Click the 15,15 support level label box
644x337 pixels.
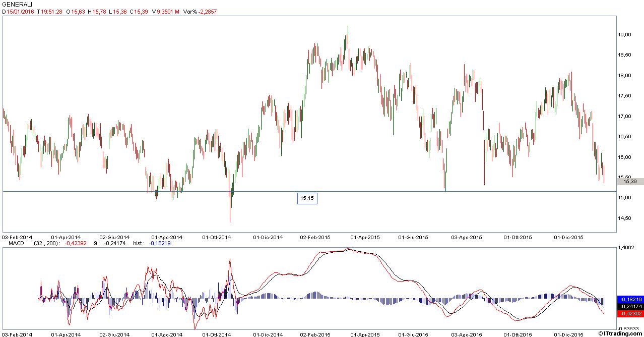(x=307, y=199)
